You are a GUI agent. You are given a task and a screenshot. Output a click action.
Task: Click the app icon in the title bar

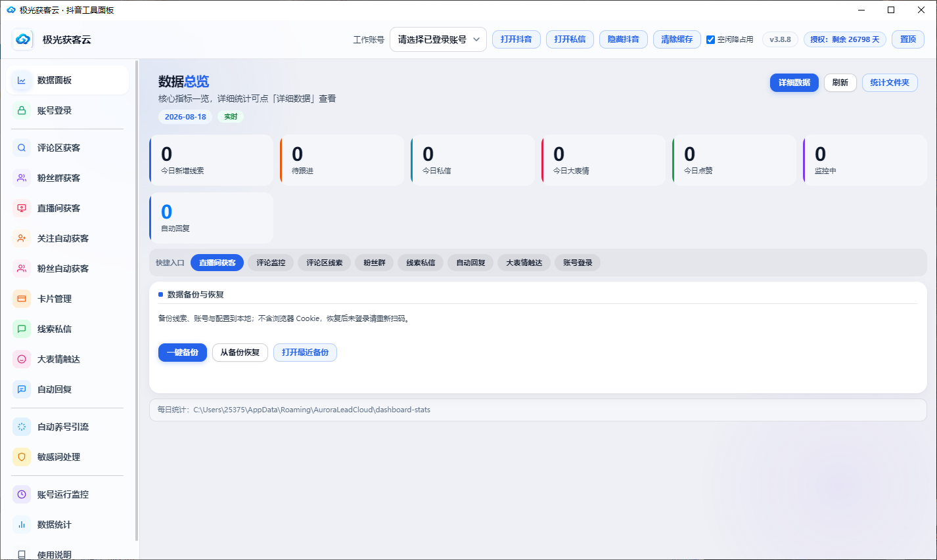point(11,10)
